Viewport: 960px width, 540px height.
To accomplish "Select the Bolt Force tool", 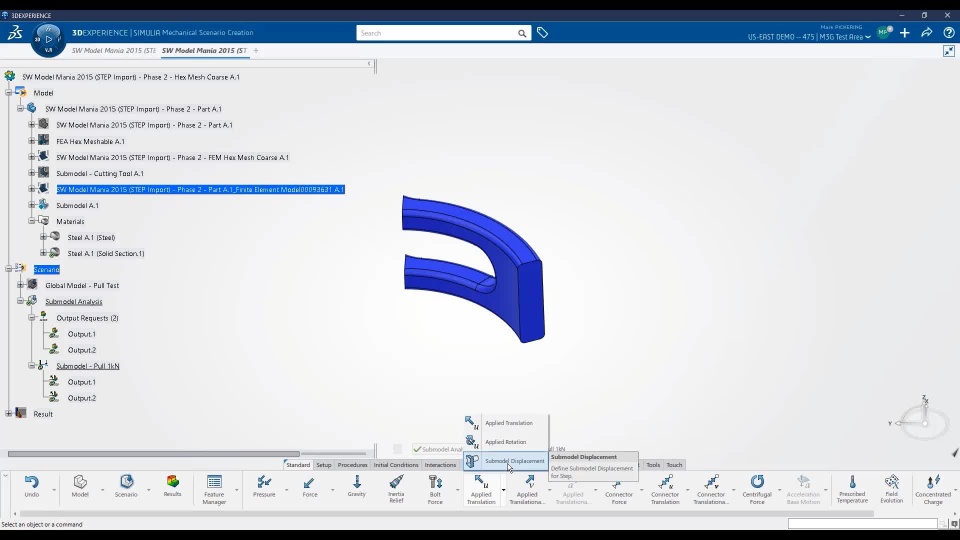I will [435, 489].
